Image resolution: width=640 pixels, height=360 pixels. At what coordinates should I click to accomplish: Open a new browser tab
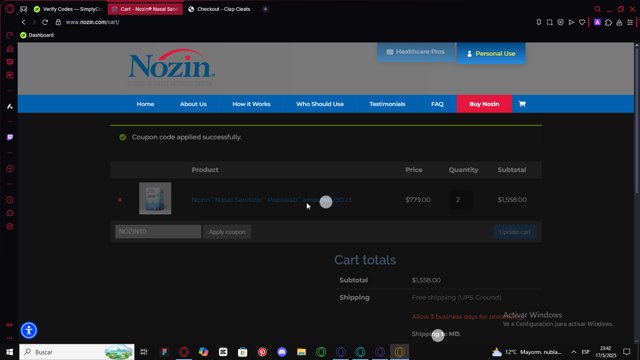point(265,9)
